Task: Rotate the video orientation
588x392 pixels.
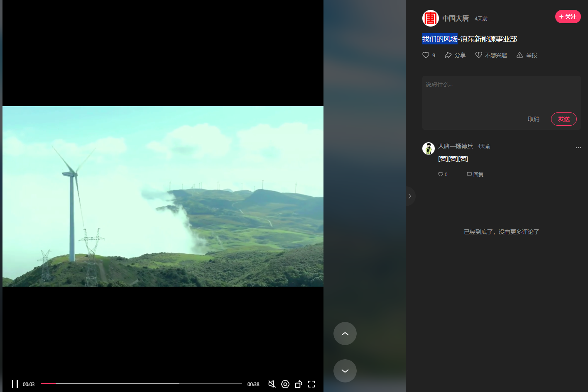Action: pos(298,384)
